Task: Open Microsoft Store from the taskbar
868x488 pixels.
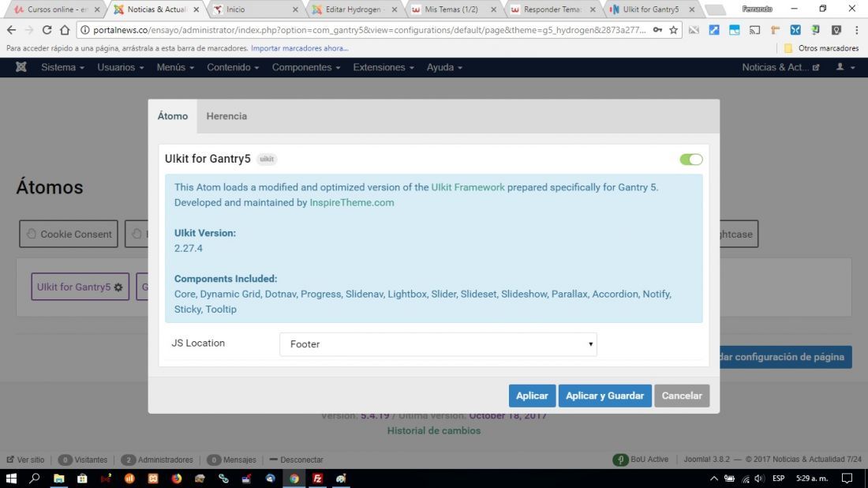Action: pyautogui.click(x=82, y=478)
